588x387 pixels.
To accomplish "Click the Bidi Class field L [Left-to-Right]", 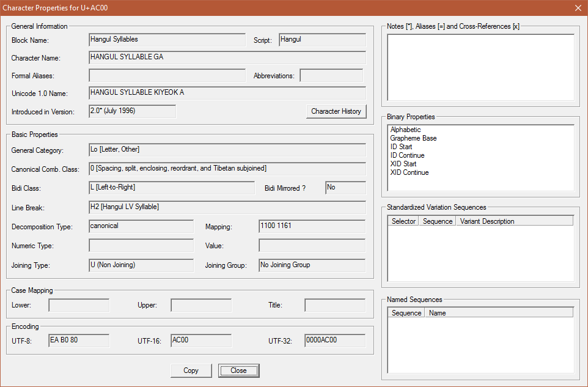I will 172,188.
